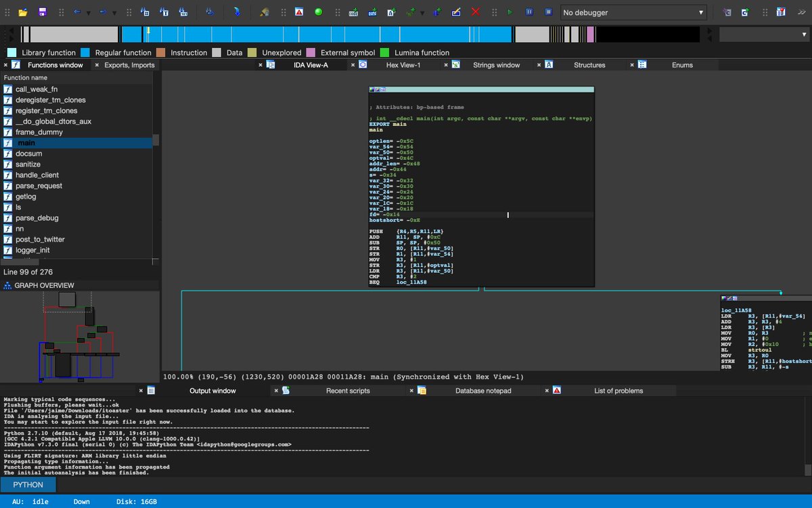Select the IDA View-A tab
The image size is (812, 508).
[x=311, y=65]
